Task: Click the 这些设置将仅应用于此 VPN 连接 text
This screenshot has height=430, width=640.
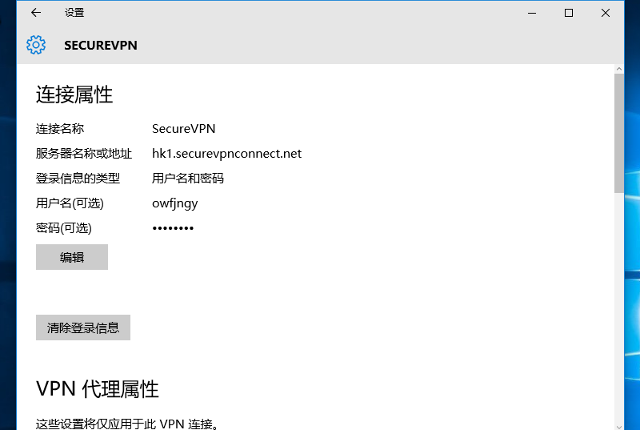Action: (127, 424)
